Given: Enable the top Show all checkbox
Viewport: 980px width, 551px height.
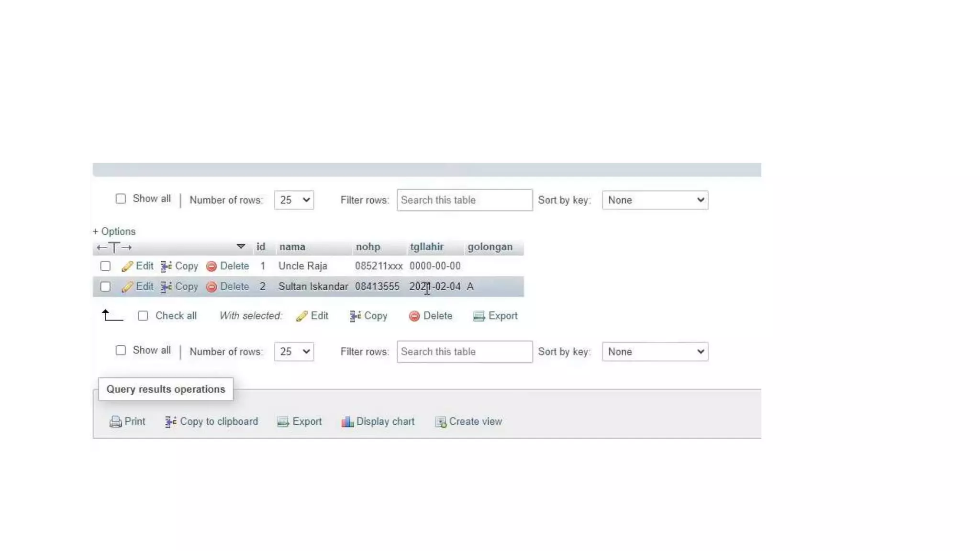Looking at the screenshot, I should 121,198.
